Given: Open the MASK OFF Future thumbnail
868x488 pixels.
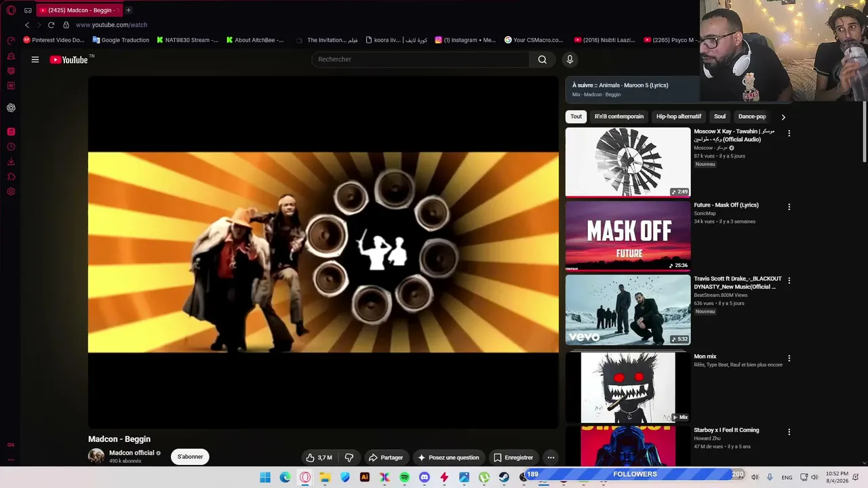Looking at the screenshot, I should (x=628, y=236).
